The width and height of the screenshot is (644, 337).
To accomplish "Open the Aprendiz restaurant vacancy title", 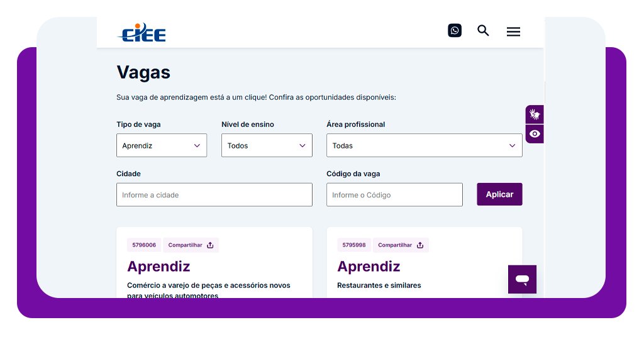I will point(369,266).
